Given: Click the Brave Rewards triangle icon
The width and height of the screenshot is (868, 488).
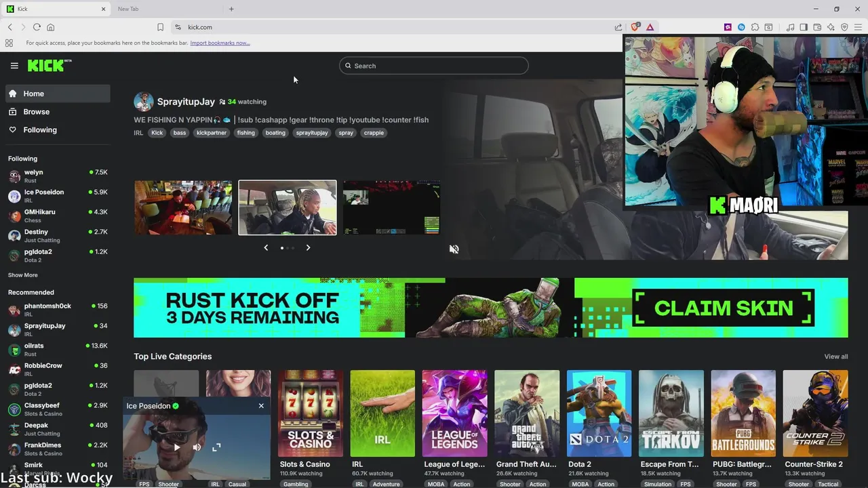Looking at the screenshot, I should pos(650,27).
